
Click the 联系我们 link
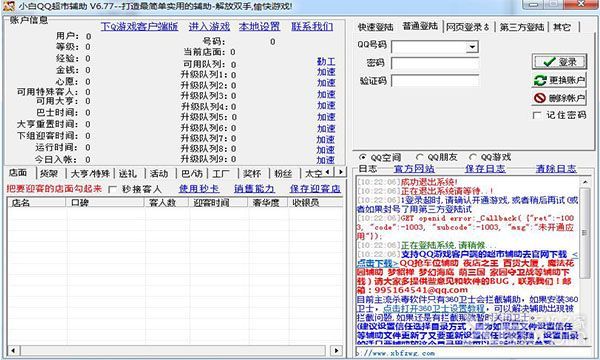click(x=312, y=26)
